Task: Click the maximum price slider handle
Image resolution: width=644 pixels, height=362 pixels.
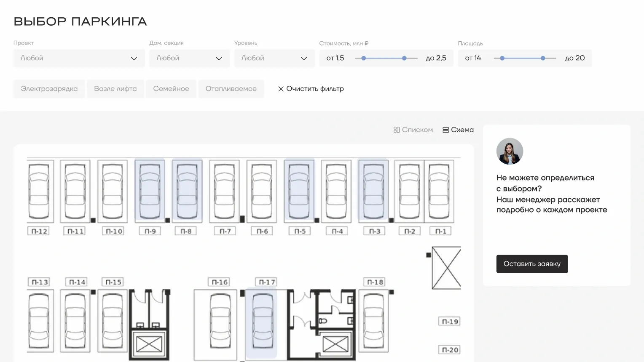Action: point(404,58)
